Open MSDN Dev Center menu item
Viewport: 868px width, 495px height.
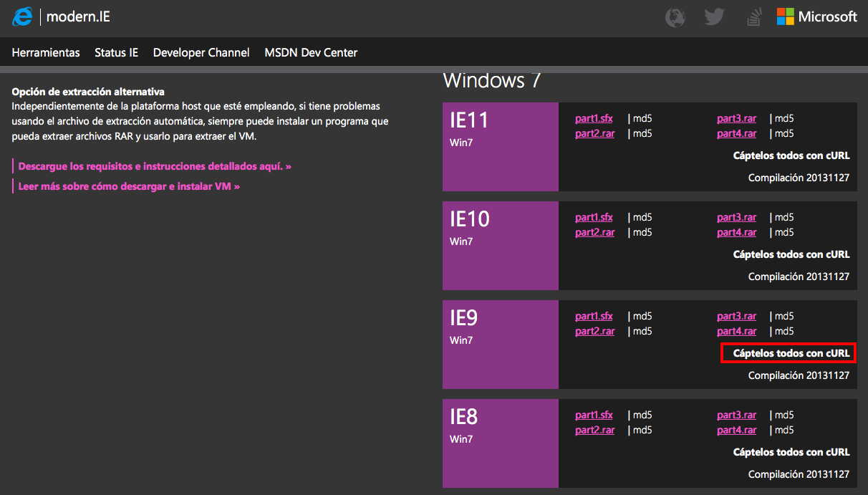[311, 52]
